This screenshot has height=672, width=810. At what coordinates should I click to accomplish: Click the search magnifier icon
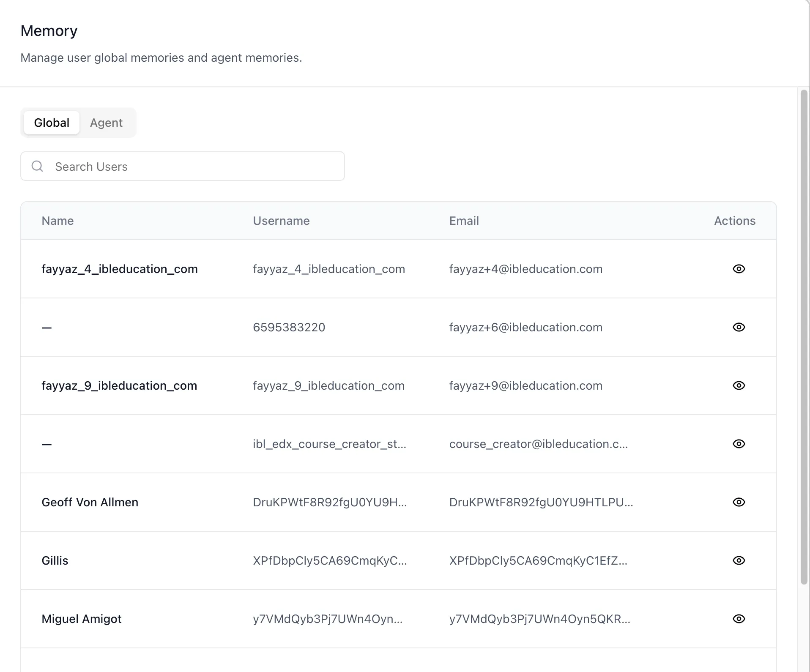pos(38,166)
